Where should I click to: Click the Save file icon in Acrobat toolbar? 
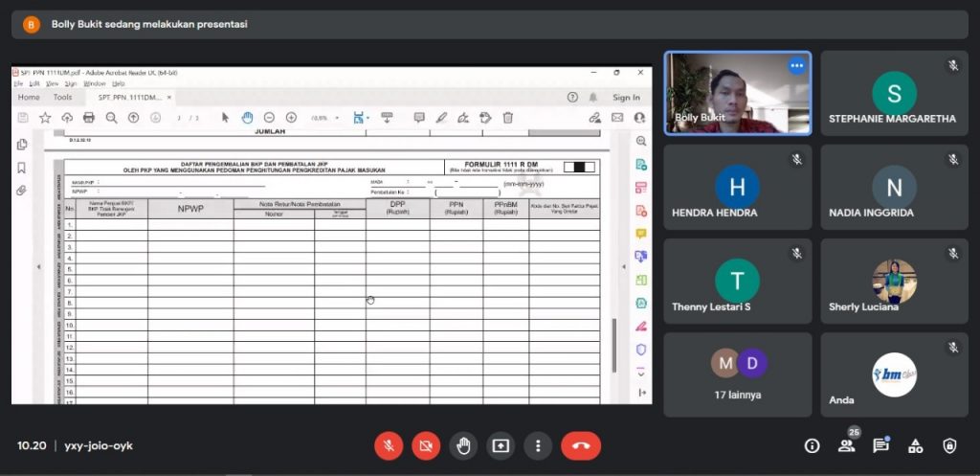tap(23, 118)
